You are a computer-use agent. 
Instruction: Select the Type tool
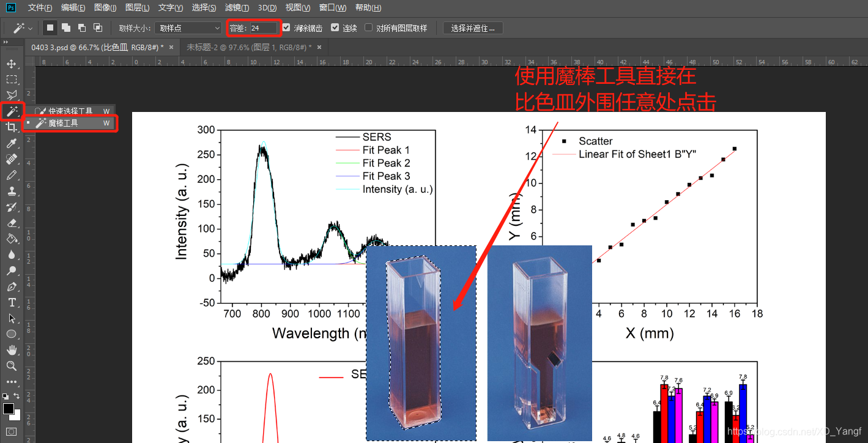tap(11, 302)
